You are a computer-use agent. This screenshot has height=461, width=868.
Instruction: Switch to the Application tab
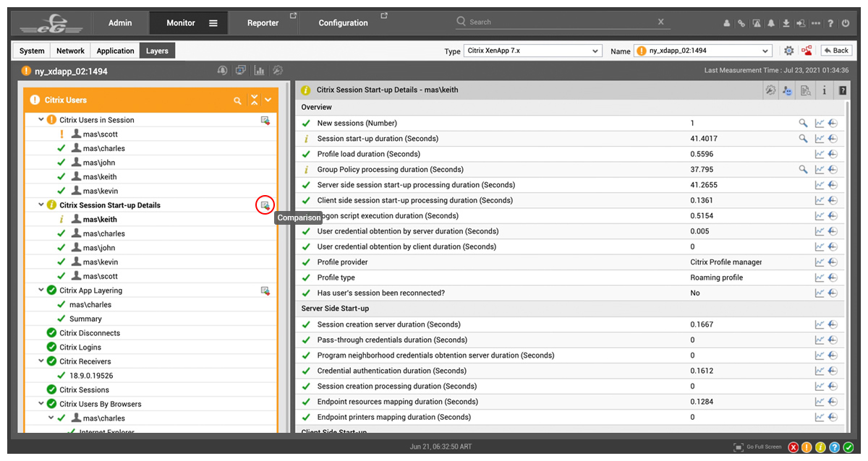[116, 51]
